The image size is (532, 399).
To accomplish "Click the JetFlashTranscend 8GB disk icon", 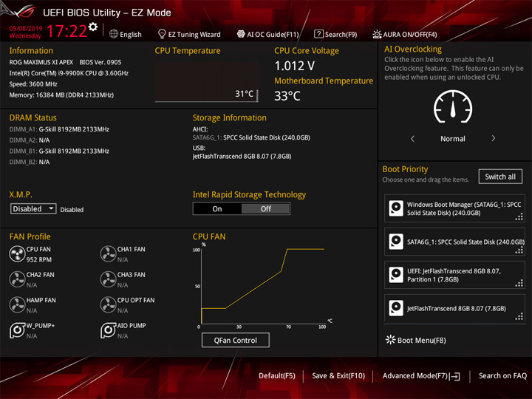I will coord(396,308).
